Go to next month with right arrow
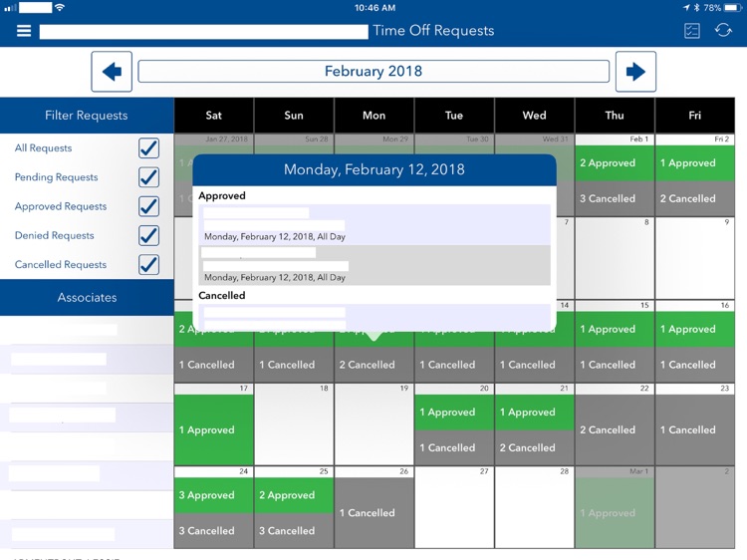The image size is (747, 560). click(x=635, y=72)
